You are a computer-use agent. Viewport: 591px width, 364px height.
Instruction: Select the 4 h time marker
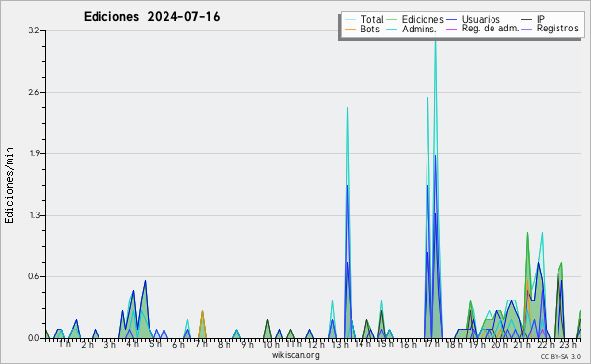pyautogui.click(x=132, y=344)
